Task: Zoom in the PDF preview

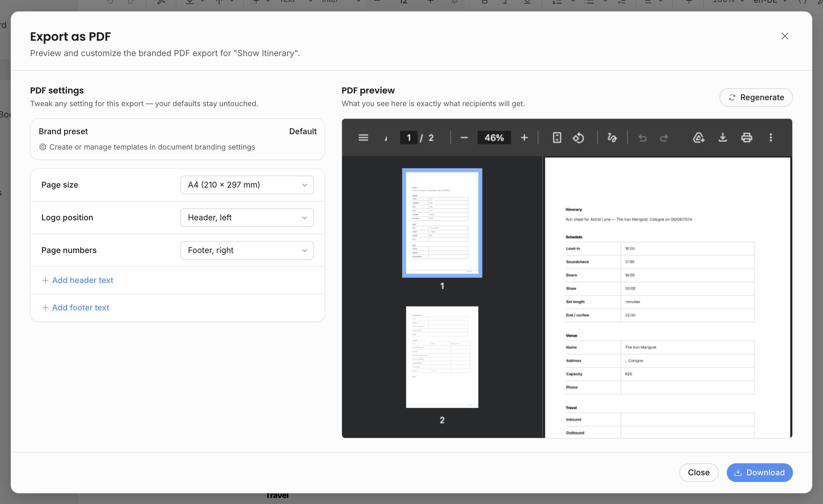Action: (524, 138)
